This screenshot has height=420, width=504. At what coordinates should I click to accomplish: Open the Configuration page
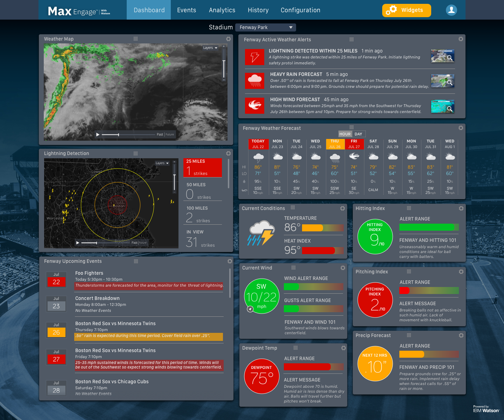[x=300, y=10]
